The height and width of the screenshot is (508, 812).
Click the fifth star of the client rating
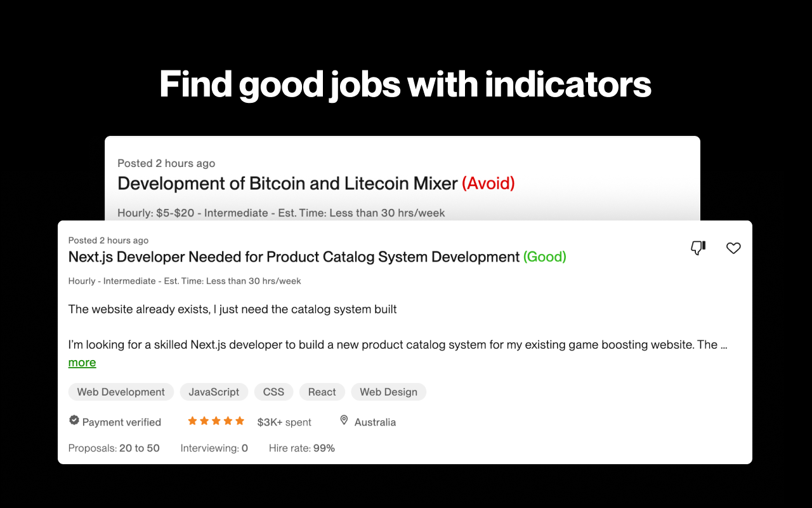[240, 420]
